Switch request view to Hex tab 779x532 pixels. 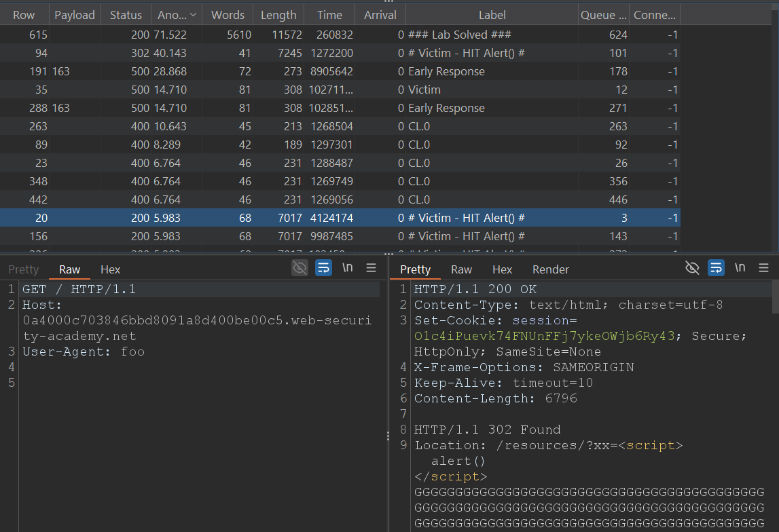coord(110,269)
